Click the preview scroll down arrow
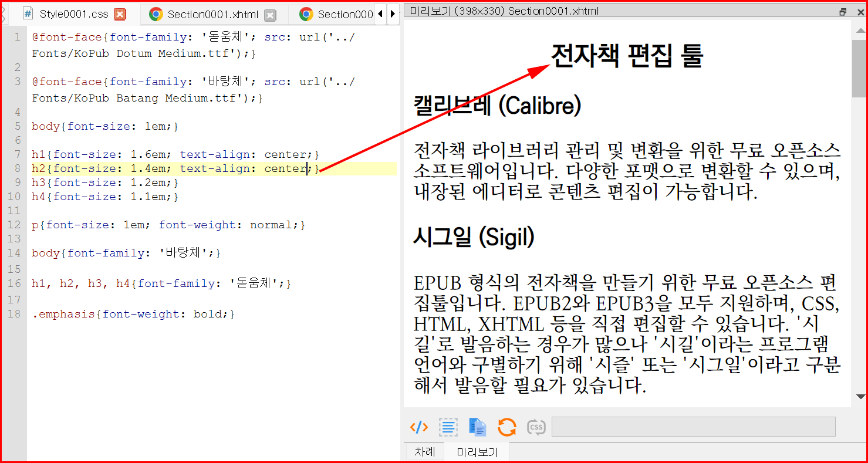 [860, 397]
